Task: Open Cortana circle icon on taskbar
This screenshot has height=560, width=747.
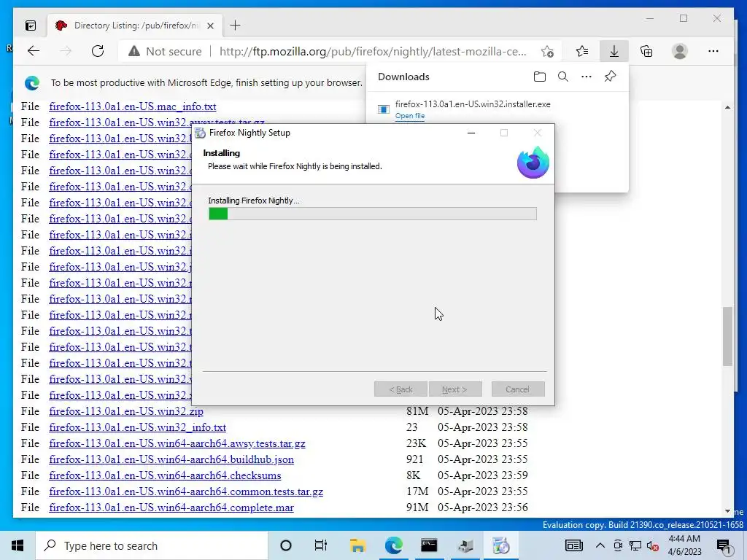Action: 286,545
